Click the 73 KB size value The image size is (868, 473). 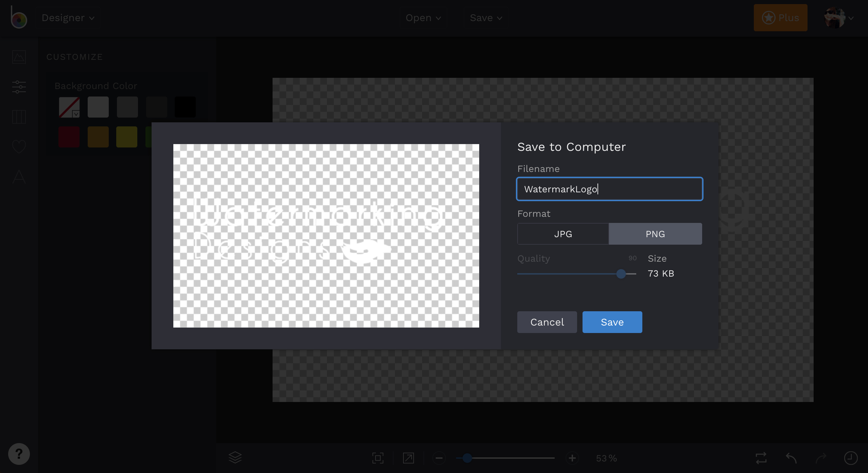point(661,274)
